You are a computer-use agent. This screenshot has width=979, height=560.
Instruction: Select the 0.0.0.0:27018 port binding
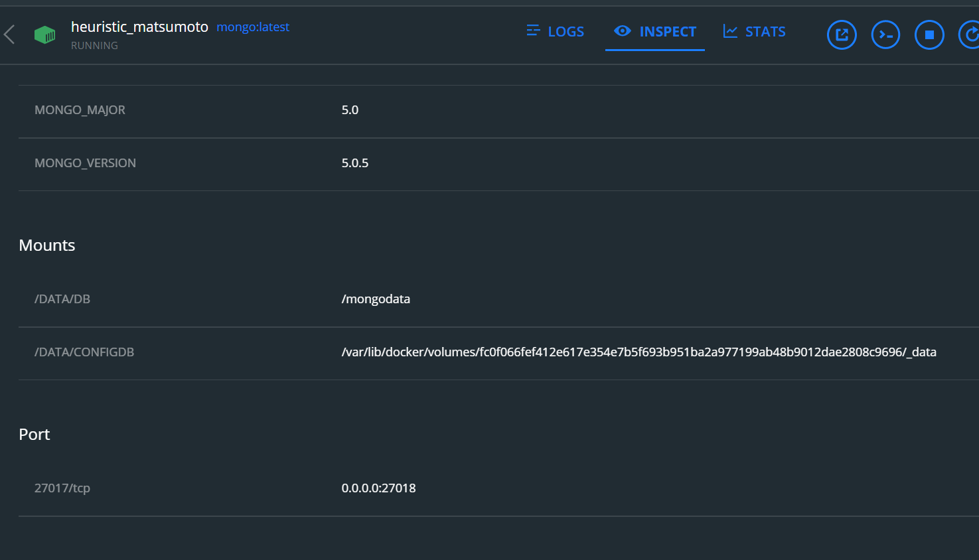378,488
